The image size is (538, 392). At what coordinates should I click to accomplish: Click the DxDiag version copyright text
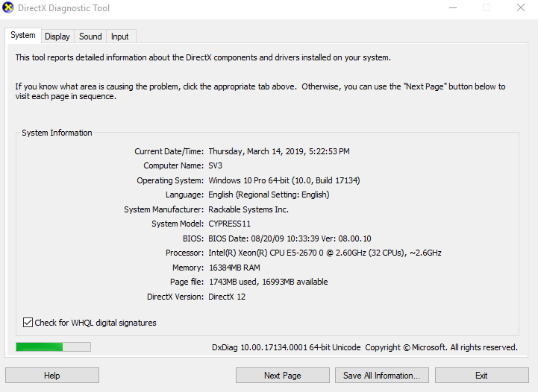(364, 347)
